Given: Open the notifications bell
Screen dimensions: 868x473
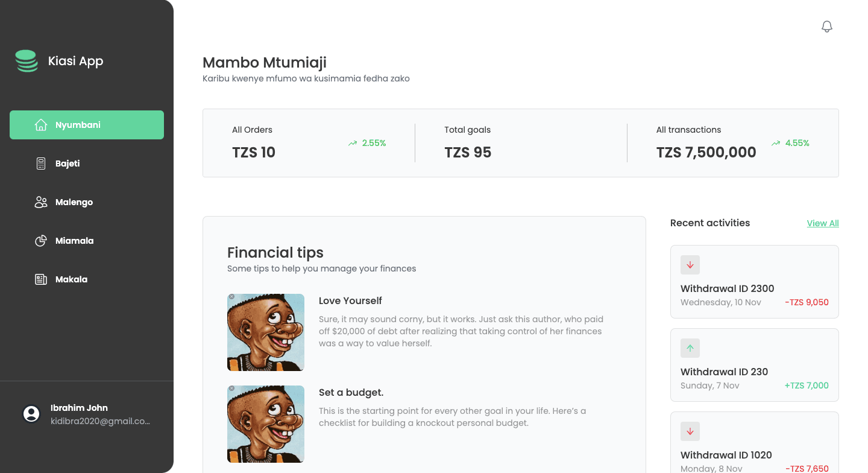Looking at the screenshot, I should [x=826, y=26].
